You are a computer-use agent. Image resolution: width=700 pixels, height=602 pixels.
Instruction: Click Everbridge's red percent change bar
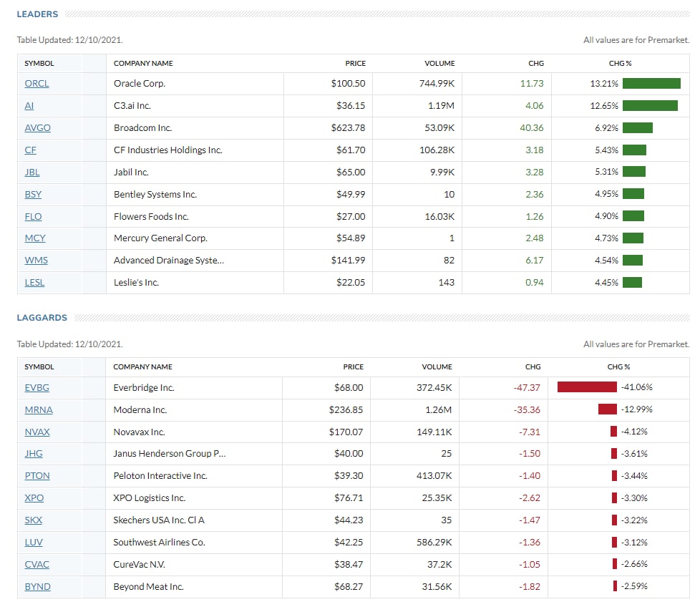coord(587,388)
